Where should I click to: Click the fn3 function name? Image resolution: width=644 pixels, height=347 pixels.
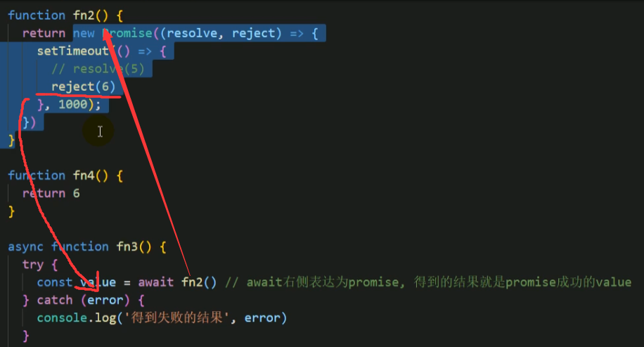pyautogui.click(x=127, y=246)
